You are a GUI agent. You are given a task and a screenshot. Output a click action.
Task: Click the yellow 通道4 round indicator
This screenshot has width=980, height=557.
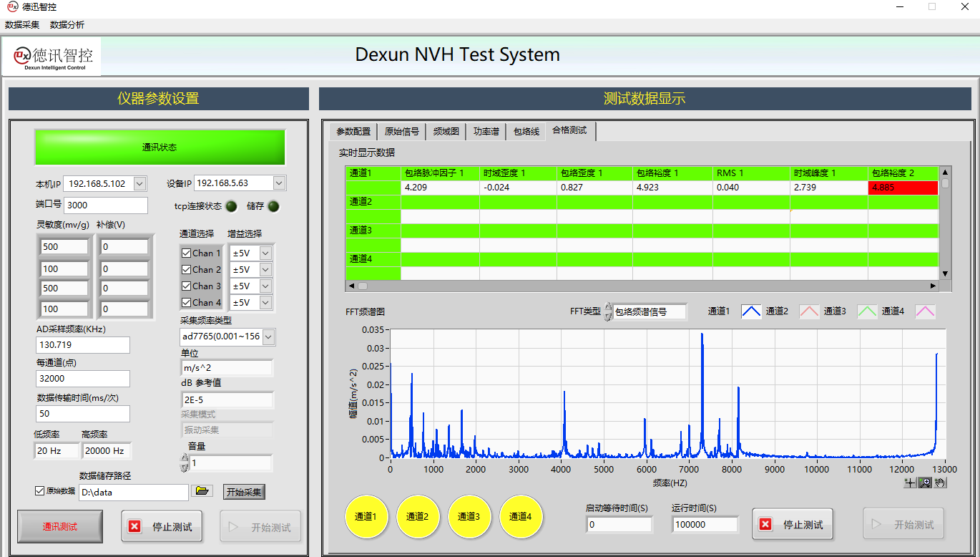tap(521, 516)
